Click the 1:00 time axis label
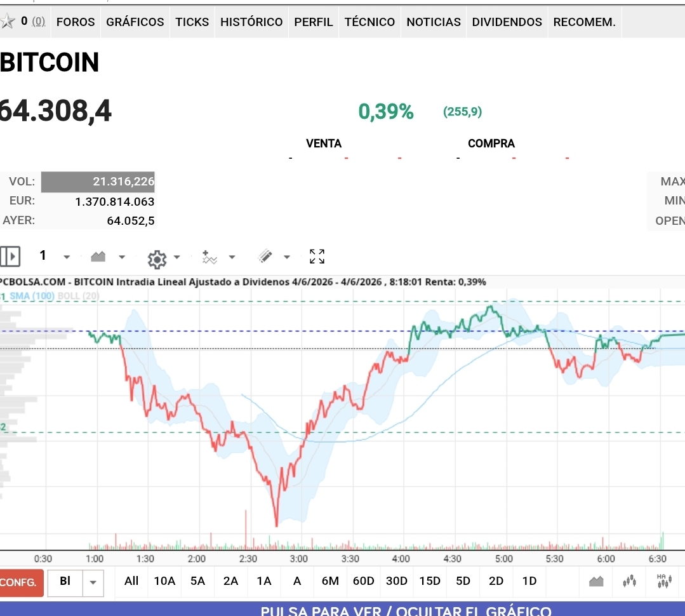 (x=95, y=559)
